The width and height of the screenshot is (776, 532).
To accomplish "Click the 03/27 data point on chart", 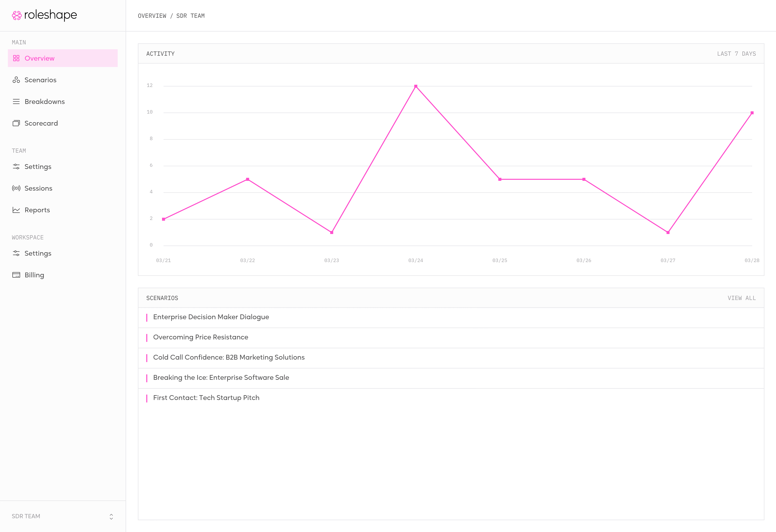I will 668,232.
